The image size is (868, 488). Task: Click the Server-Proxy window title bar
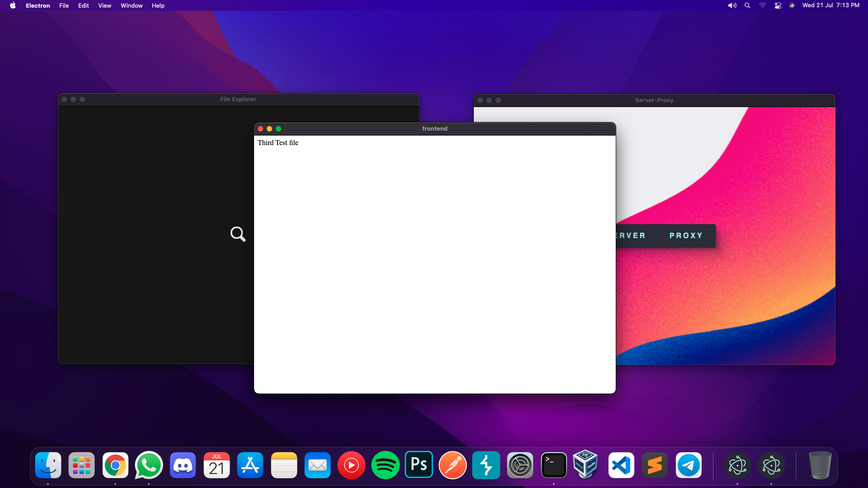(x=654, y=100)
